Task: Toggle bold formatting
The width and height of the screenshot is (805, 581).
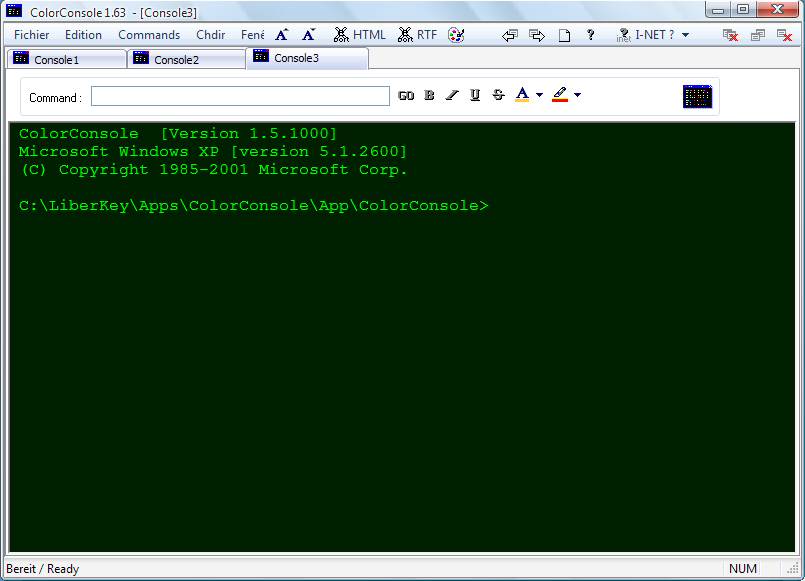Action: tap(429, 95)
